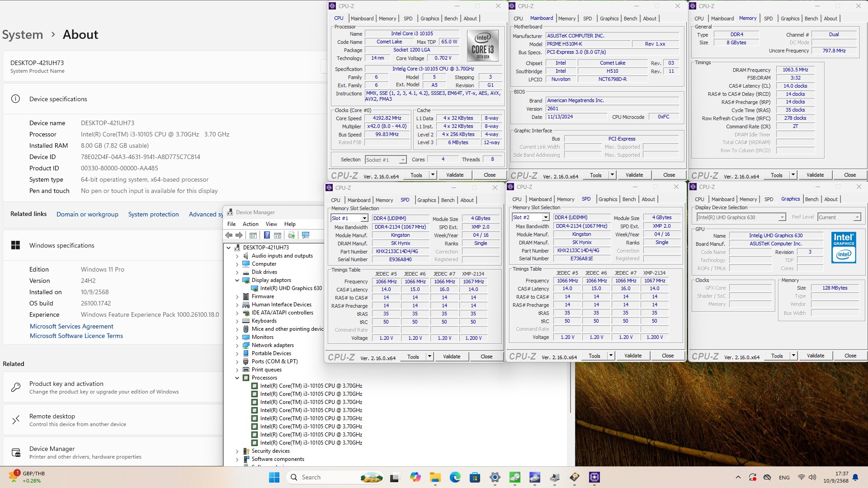Expand the Keyboards node
The width and height of the screenshot is (868, 488).
point(237,321)
